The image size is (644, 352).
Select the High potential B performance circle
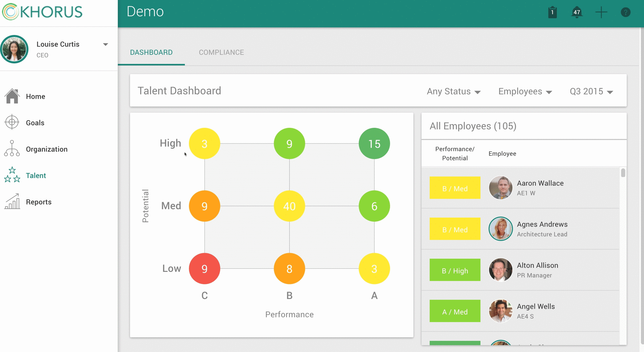(289, 144)
